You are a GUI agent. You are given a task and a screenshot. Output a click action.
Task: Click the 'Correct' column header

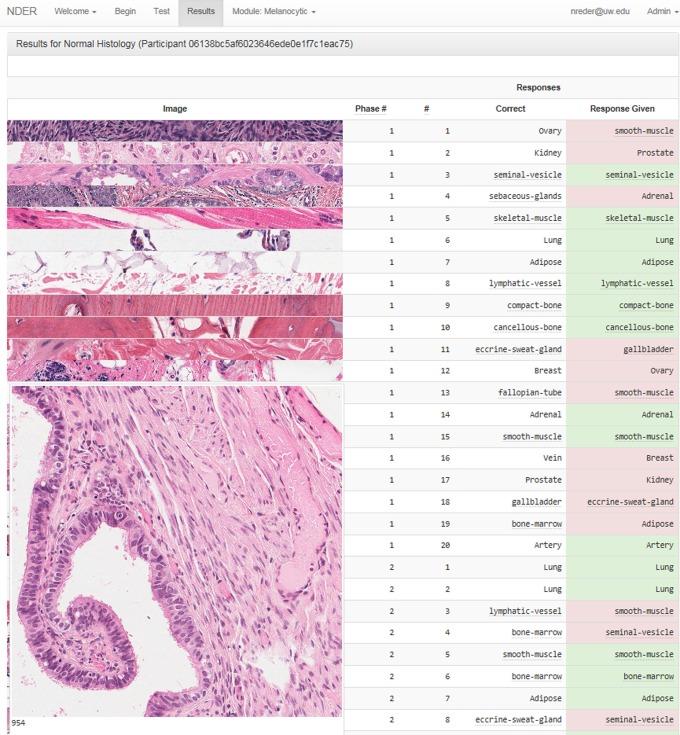click(x=510, y=108)
